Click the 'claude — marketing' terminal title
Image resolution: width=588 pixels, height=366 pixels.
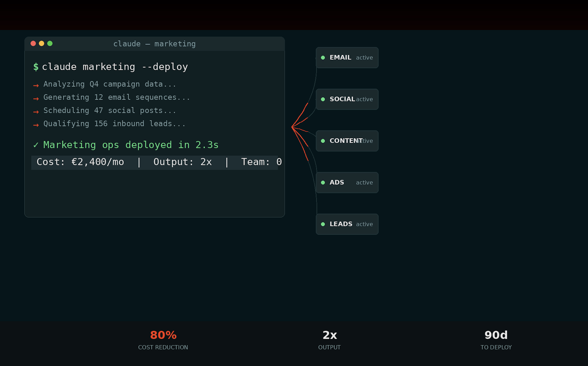tap(154, 44)
